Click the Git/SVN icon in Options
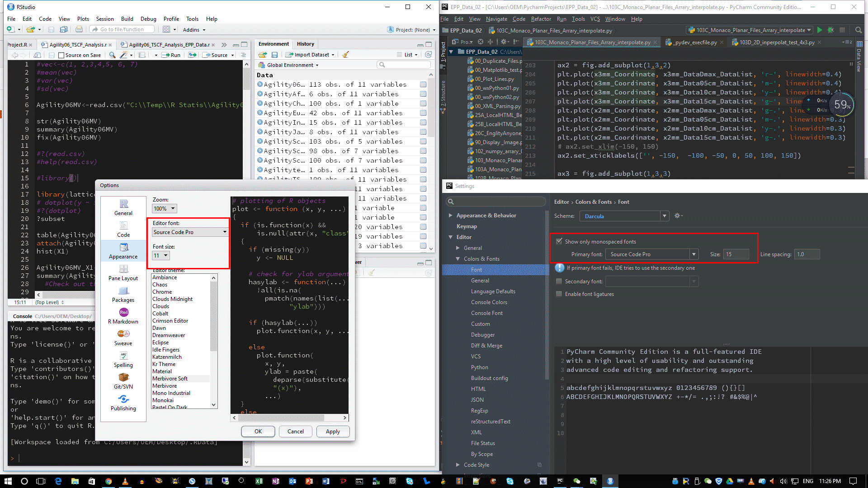The width and height of the screenshot is (868, 488). tap(123, 377)
